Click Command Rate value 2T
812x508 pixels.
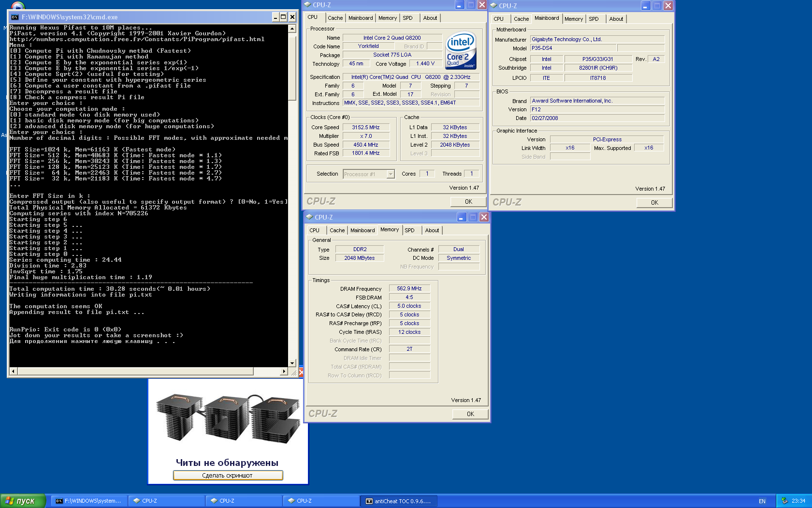[409, 349]
